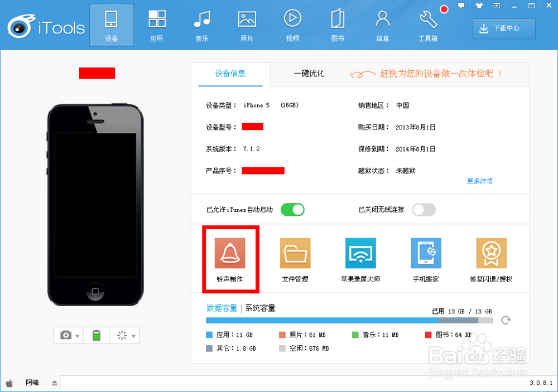Eject the connected device
The height and width of the screenshot is (392, 558).
(55, 383)
